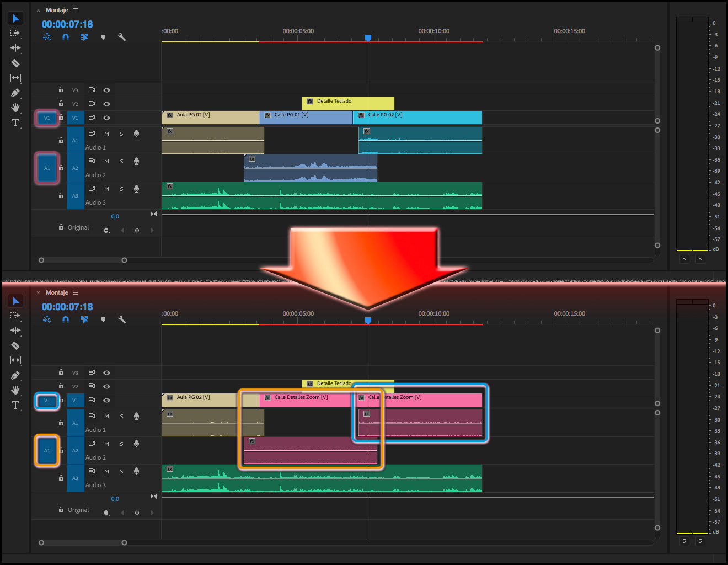Pick the Hand tool in the lower toolbar
The height and width of the screenshot is (565, 728).
pyautogui.click(x=15, y=390)
